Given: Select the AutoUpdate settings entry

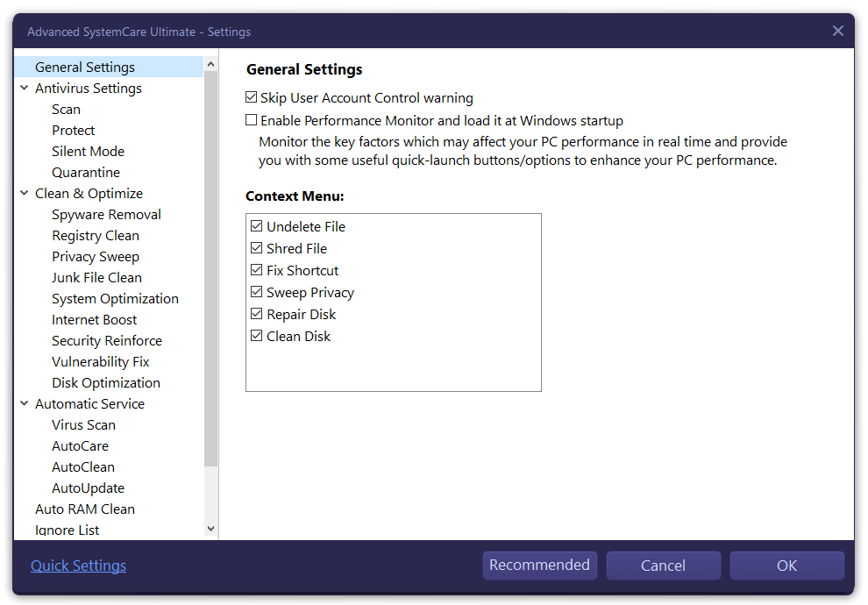Looking at the screenshot, I should [87, 488].
